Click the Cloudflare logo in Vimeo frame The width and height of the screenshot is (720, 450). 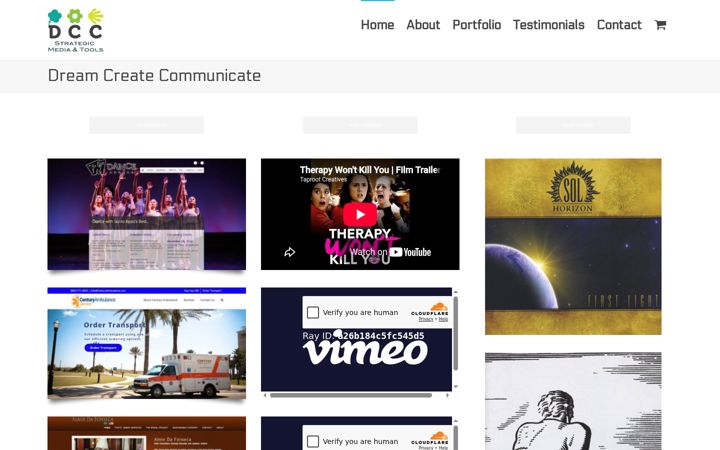pos(430,309)
